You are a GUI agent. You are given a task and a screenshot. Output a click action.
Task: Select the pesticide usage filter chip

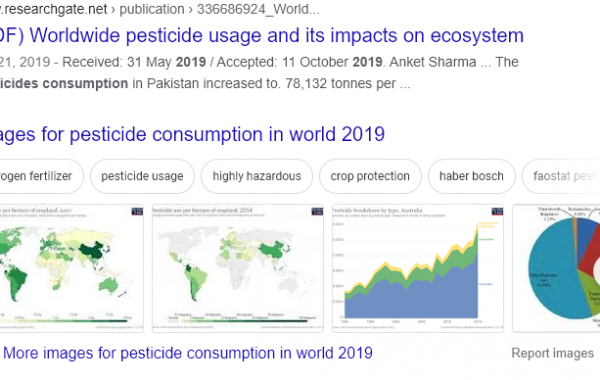tap(142, 176)
